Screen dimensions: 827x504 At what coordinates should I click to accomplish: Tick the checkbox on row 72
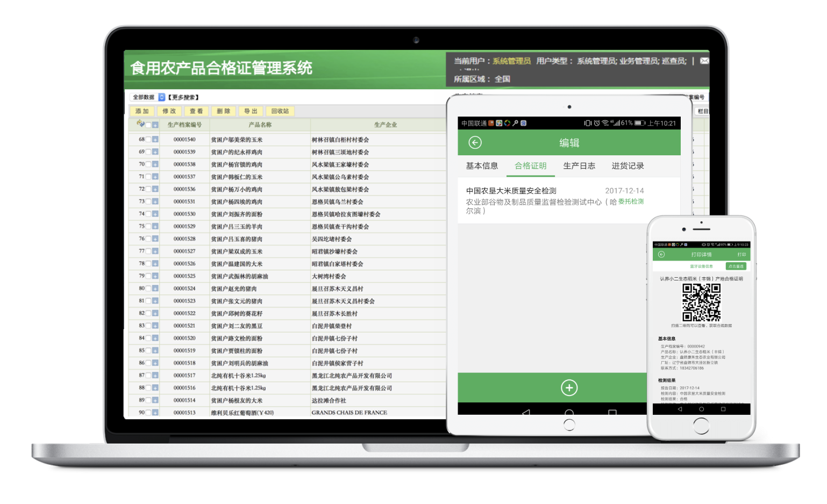click(x=148, y=189)
